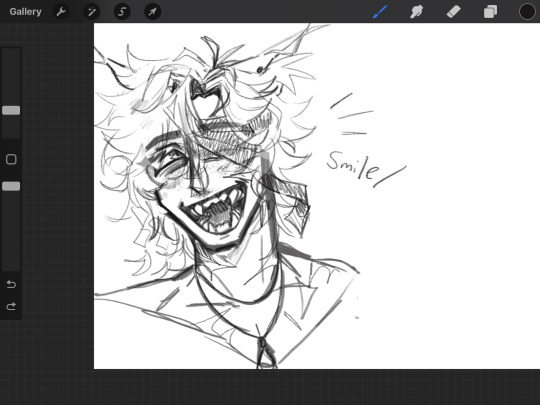Click the brush opacity slider handle
The width and height of the screenshot is (540, 405).
coord(11,186)
